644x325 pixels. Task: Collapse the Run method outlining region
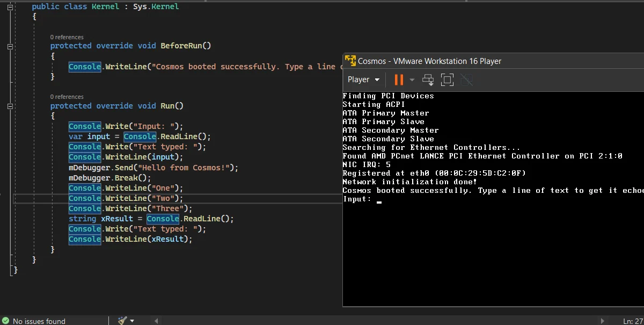pos(10,106)
